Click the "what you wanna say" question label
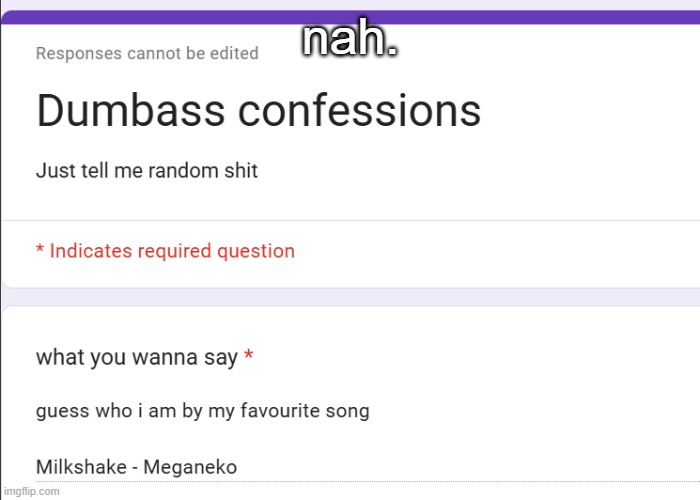Image resolution: width=700 pixels, height=500 pixels. (137, 357)
